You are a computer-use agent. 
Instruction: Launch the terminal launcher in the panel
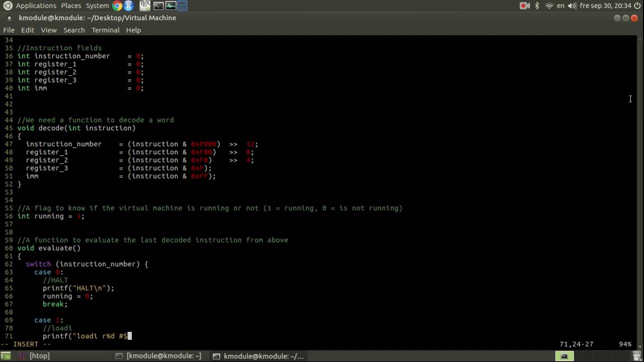[x=158, y=6]
